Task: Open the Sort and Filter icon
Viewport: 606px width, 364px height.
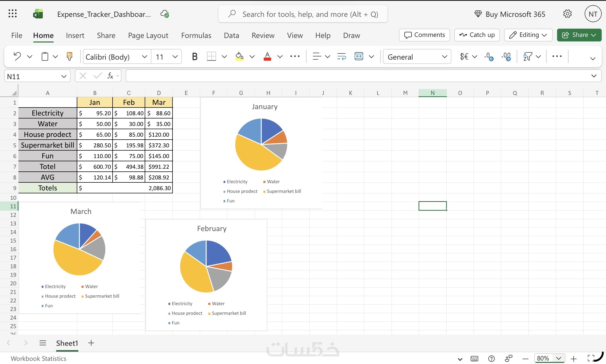Action: (x=528, y=56)
